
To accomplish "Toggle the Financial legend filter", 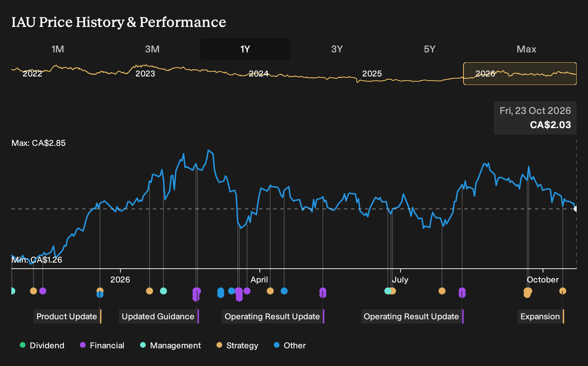I will (x=102, y=345).
